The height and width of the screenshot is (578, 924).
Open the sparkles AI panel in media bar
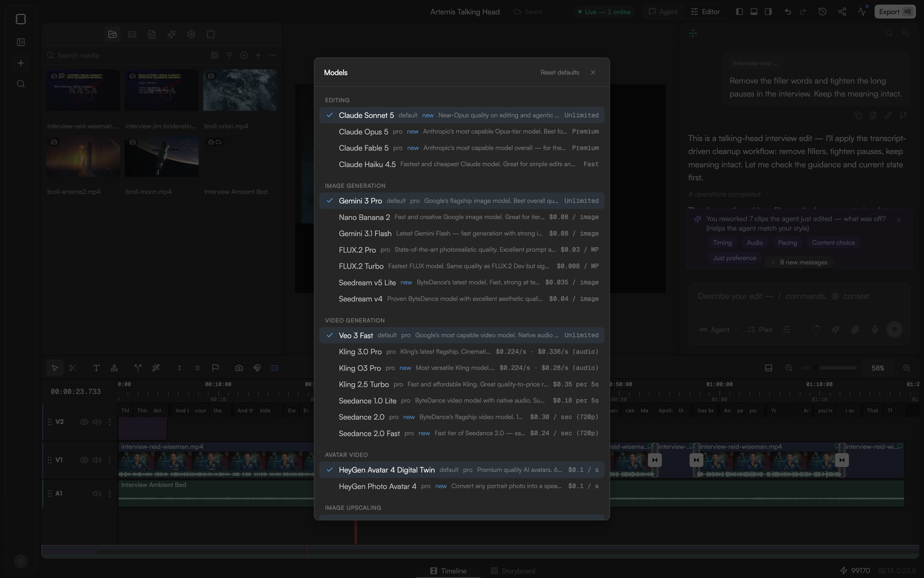tap(172, 34)
